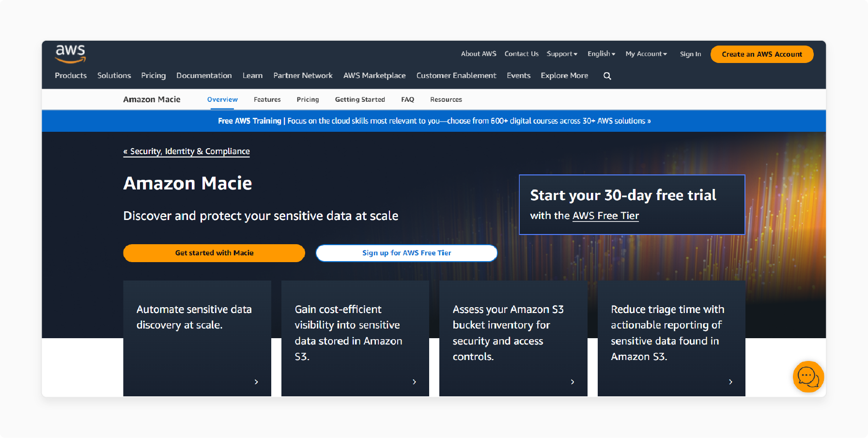
Task: Open the Automate sensitive data discovery card
Action: pos(197,338)
